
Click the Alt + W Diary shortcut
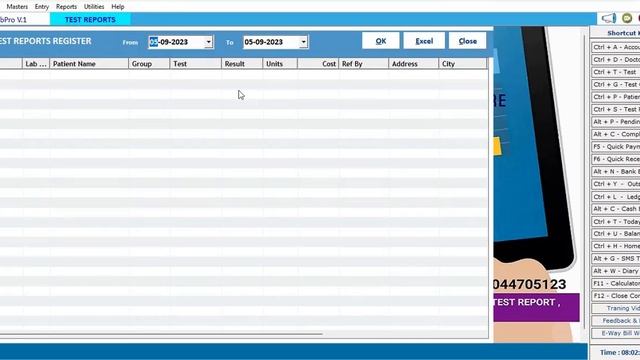coord(616,271)
